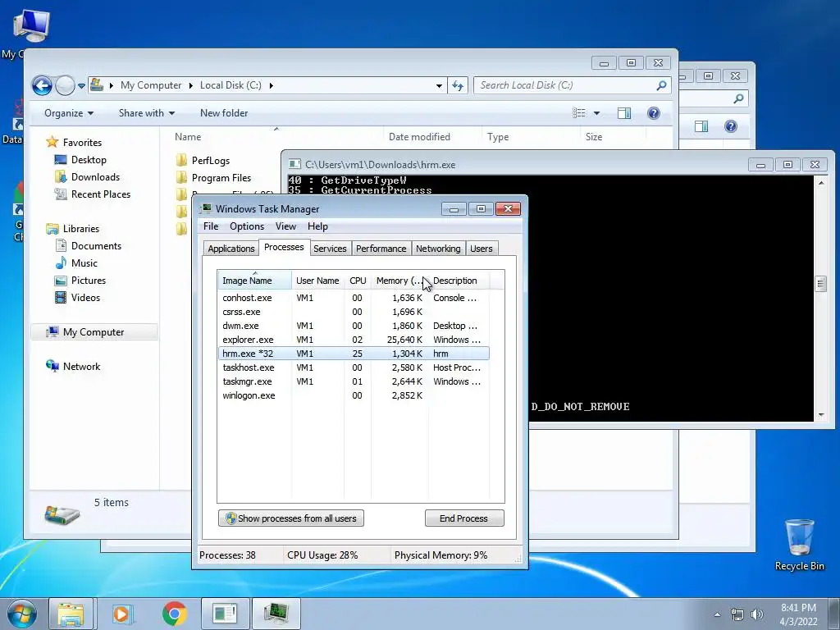Screen dimensions: 840x630
Task: Open the Pictures library
Action: click(89, 281)
